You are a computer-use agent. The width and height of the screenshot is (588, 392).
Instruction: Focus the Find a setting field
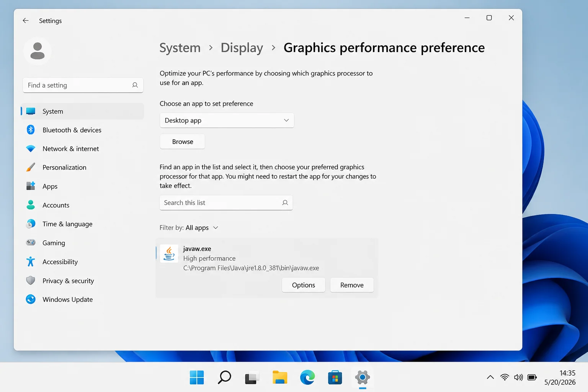tap(83, 85)
